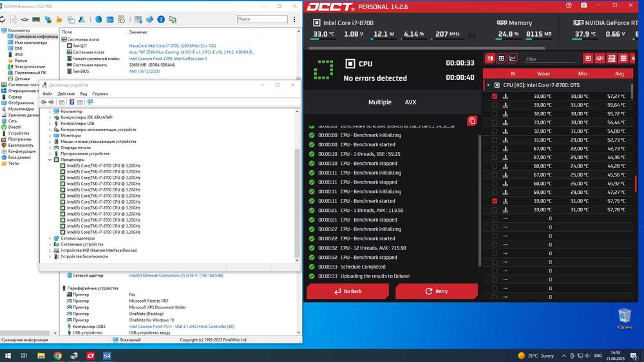
Task: Check OCCT sensor row with 55,72 °C average
Action: click(495, 114)
